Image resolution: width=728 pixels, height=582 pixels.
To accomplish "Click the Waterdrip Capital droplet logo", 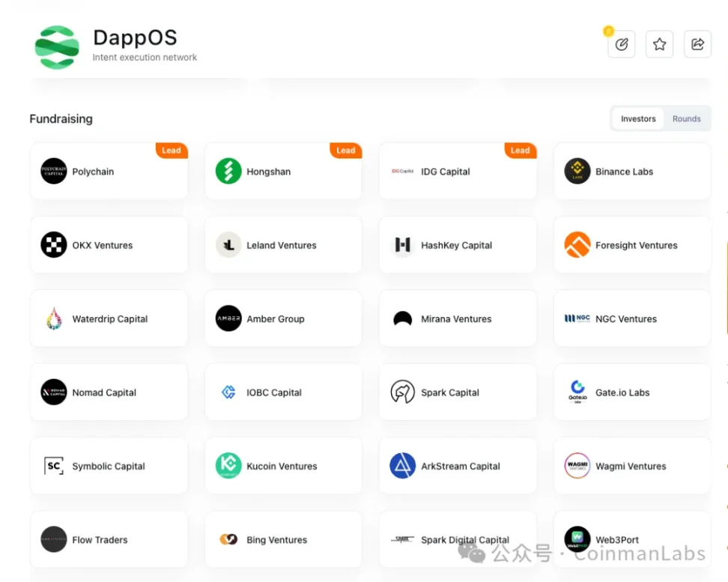I will [54, 318].
